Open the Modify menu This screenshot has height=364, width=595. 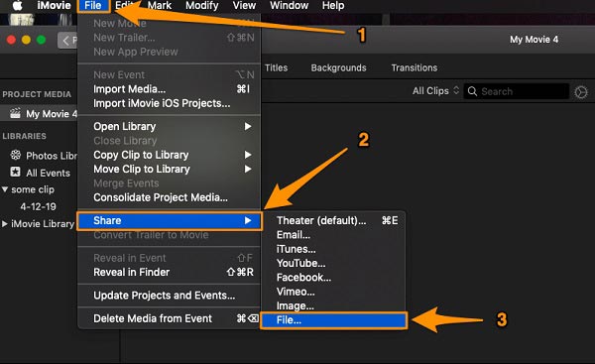[x=202, y=6]
